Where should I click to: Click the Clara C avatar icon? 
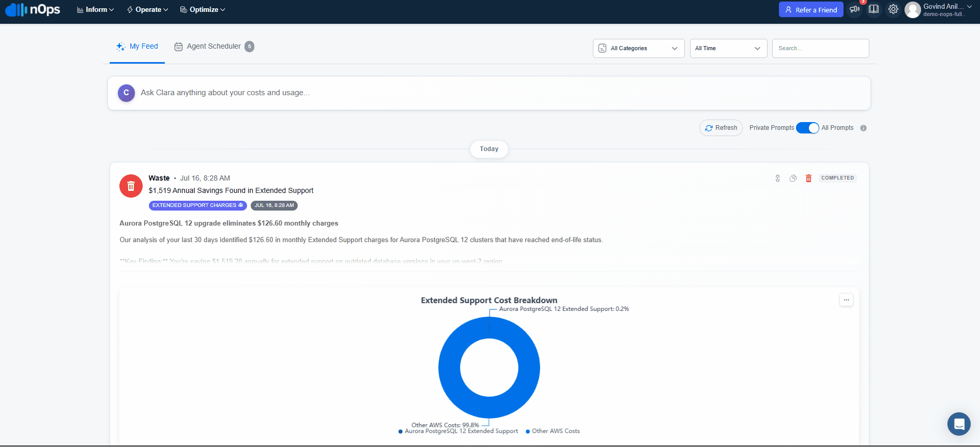click(x=126, y=93)
